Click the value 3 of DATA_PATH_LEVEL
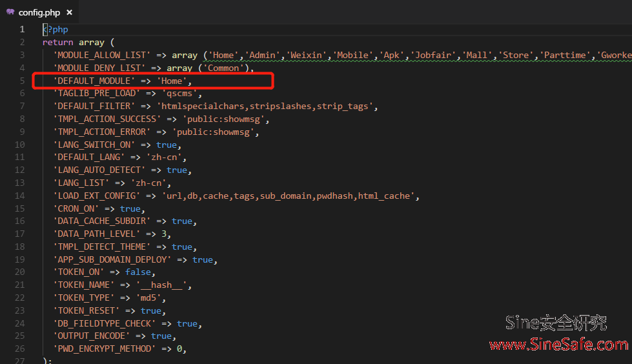The image size is (632, 364). (164, 234)
